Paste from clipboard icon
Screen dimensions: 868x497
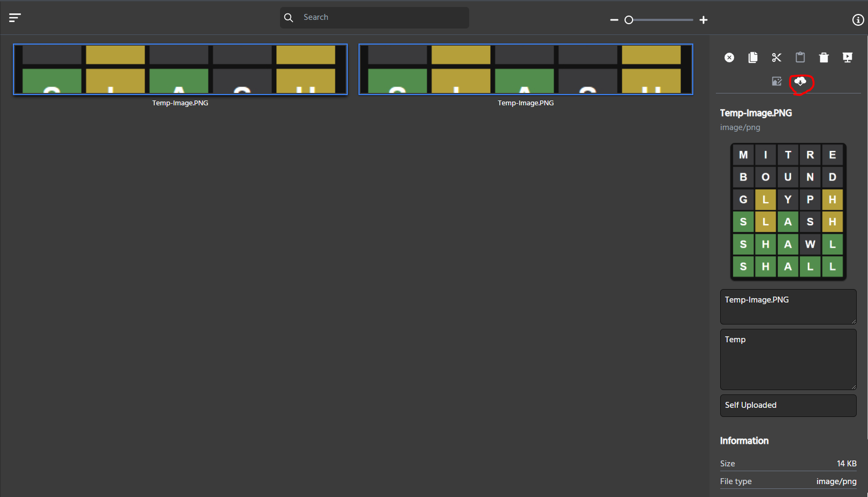click(800, 57)
